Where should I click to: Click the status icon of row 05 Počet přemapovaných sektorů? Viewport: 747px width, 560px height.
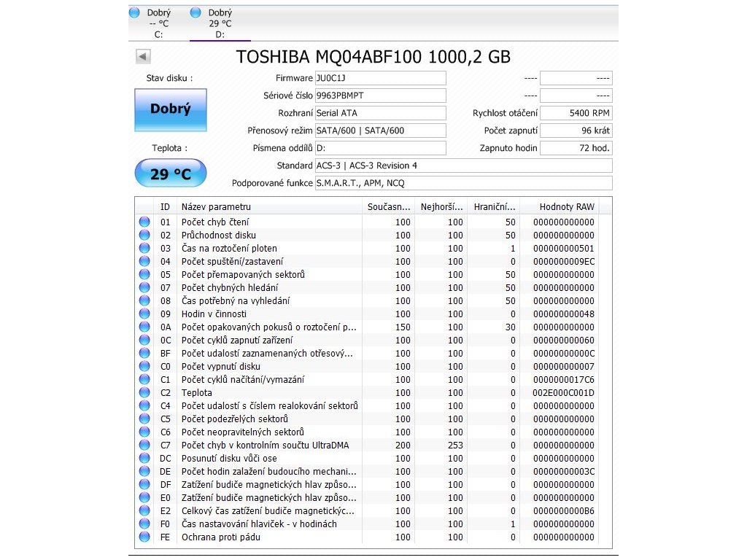pos(144,275)
